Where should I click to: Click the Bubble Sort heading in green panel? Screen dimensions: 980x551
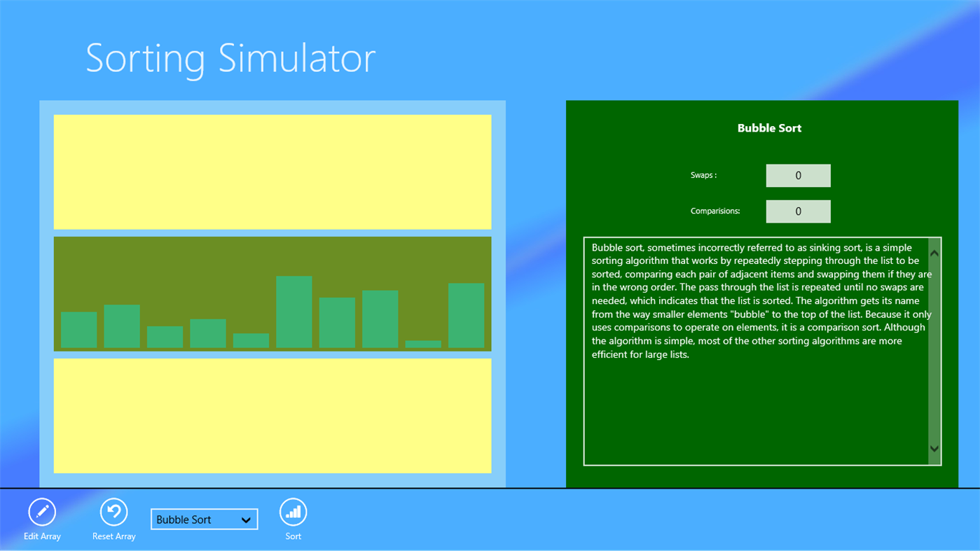pyautogui.click(x=769, y=128)
